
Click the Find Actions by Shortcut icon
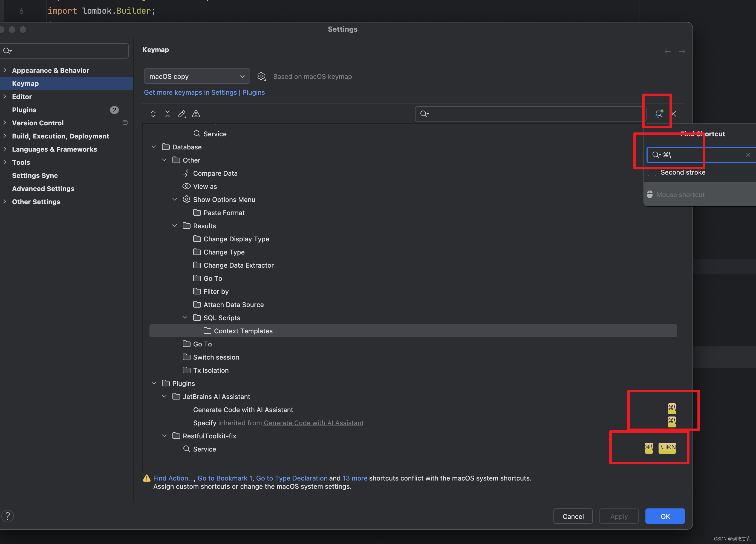(658, 114)
